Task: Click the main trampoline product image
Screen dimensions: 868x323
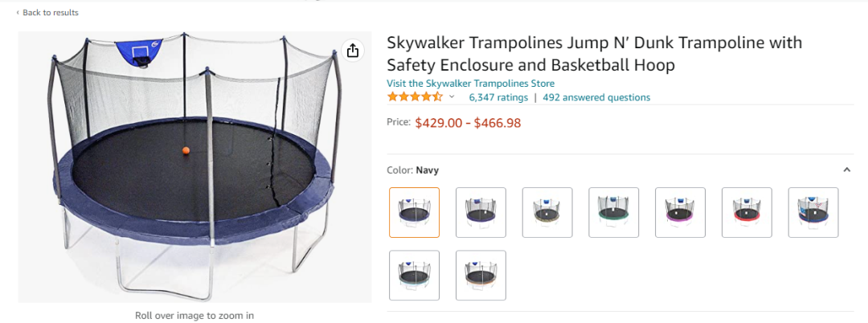Action: tap(194, 167)
